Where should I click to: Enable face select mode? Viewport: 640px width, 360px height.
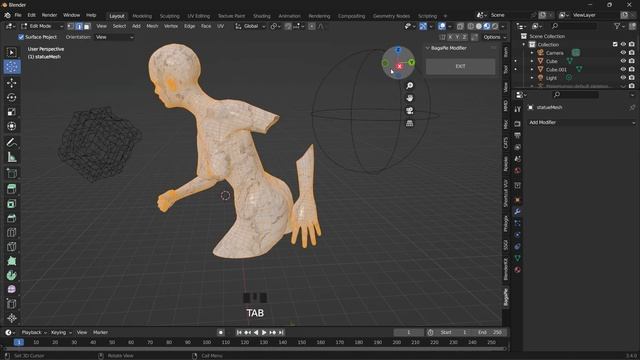[x=87, y=27]
